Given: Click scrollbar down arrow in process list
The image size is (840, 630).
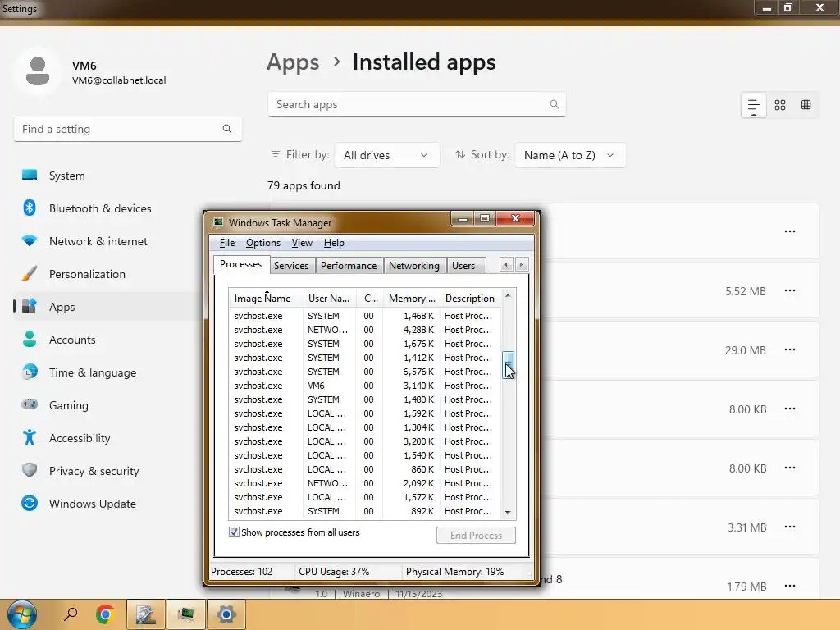Looking at the screenshot, I should (508, 513).
